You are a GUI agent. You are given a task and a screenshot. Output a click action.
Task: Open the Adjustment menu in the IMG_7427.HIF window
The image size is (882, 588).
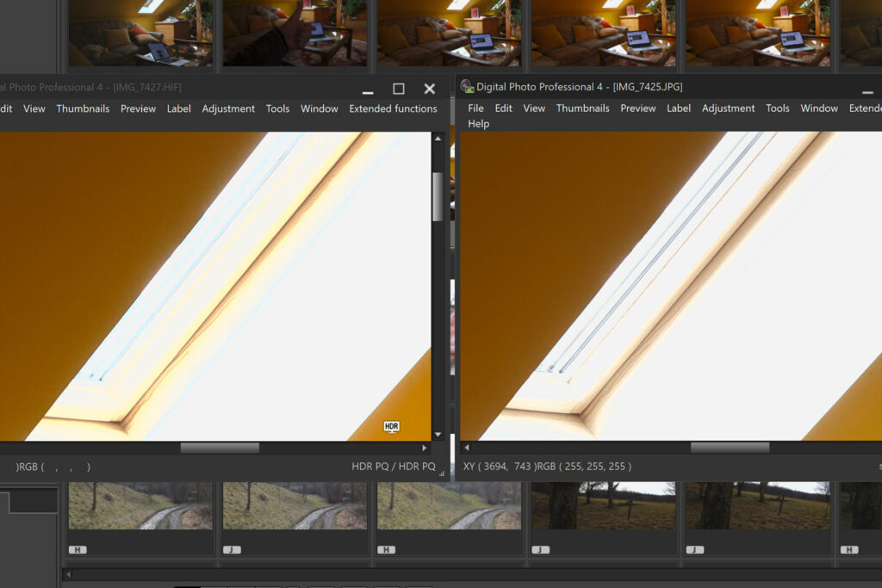[228, 108]
